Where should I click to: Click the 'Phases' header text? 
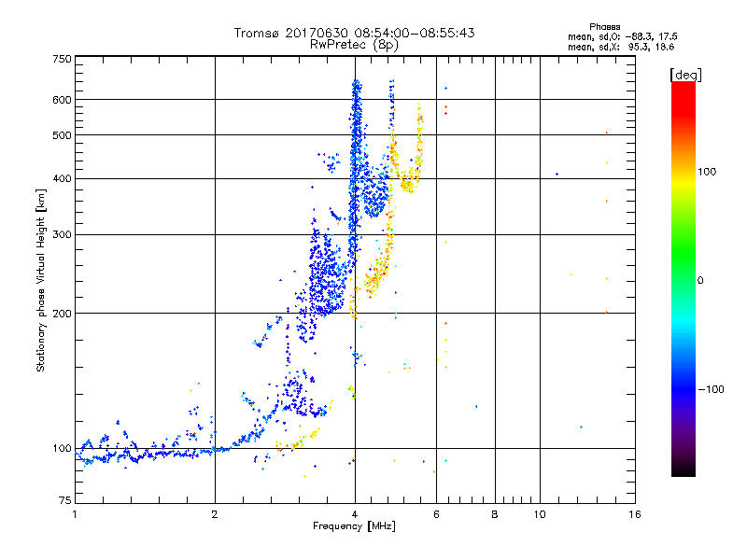tap(604, 27)
